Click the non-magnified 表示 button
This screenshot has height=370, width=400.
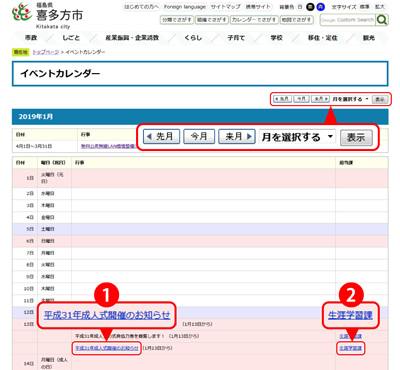point(380,99)
